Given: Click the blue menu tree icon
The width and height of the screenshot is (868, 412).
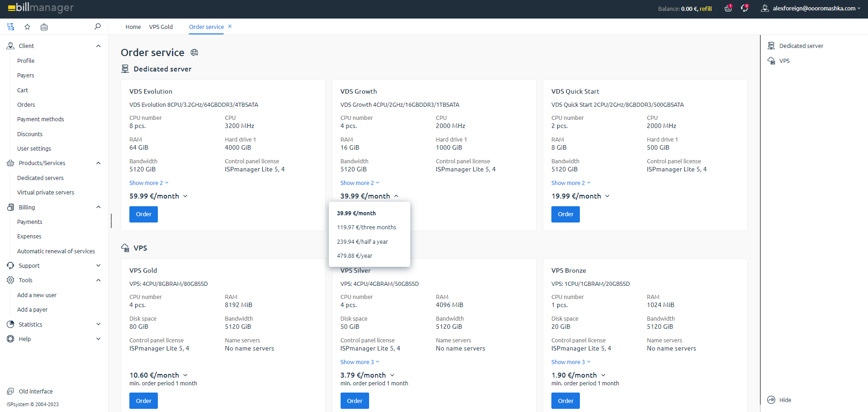Looking at the screenshot, I should coord(10,27).
